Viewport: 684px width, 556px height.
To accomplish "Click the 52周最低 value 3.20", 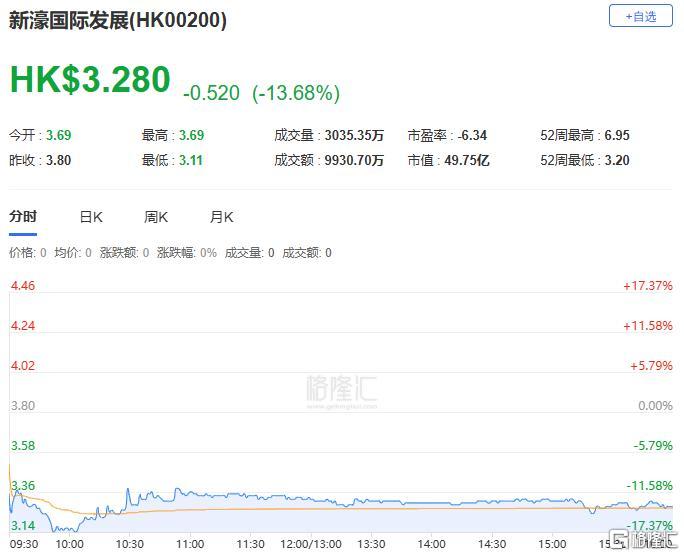I will (x=617, y=160).
